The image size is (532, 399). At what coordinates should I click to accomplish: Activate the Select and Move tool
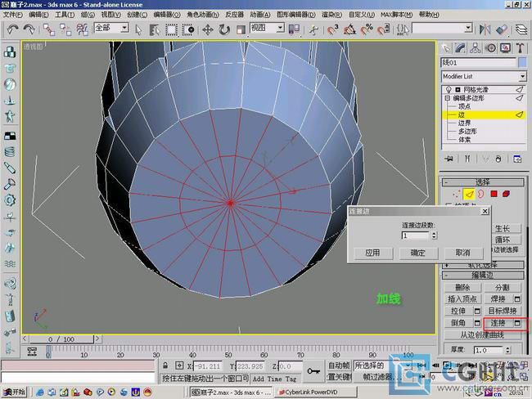pos(208,29)
